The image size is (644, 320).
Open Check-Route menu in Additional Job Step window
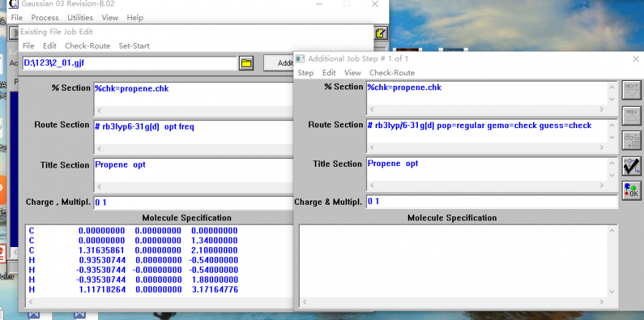tap(392, 73)
